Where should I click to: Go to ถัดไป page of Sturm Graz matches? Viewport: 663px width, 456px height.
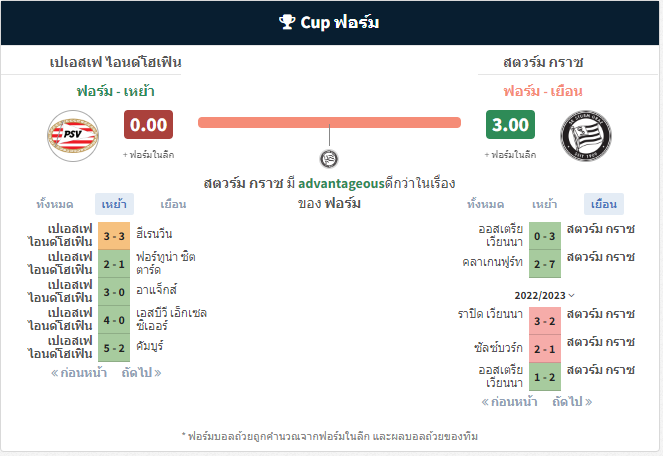(572, 401)
